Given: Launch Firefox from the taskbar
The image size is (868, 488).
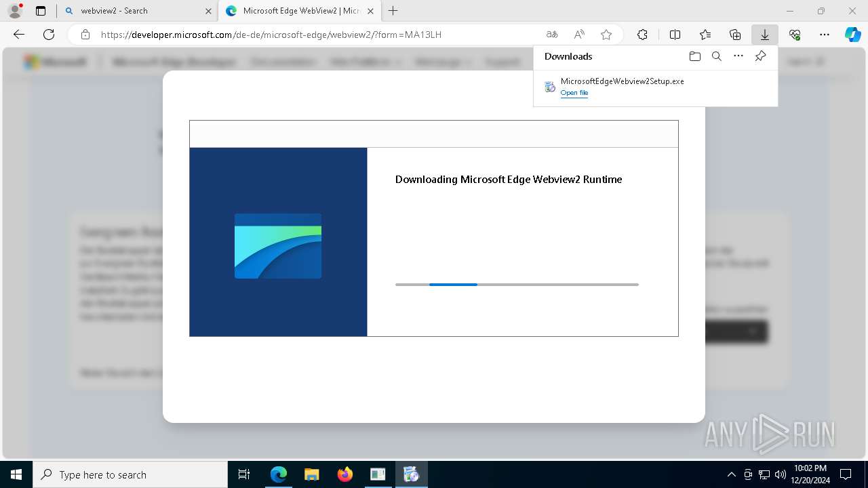Looking at the screenshot, I should click(x=345, y=474).
